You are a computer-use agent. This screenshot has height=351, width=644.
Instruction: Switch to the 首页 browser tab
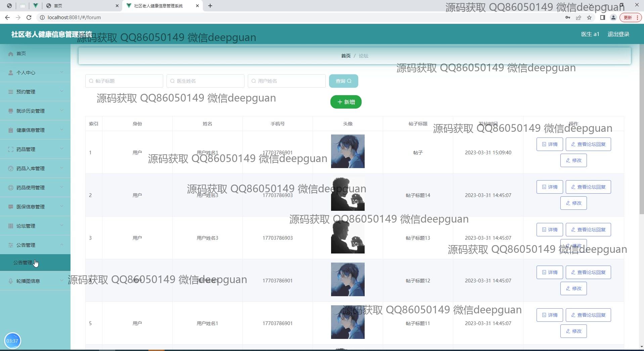(x=81, y=6)
